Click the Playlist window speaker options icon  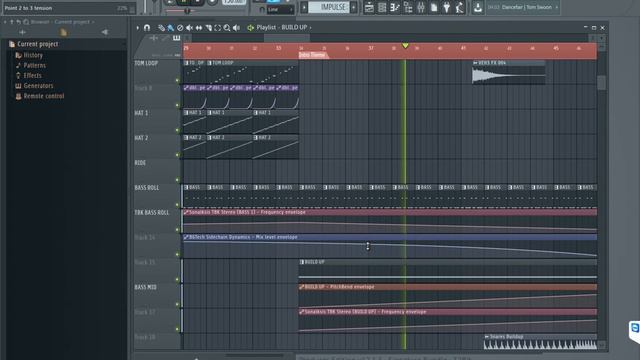pos(250,27)
